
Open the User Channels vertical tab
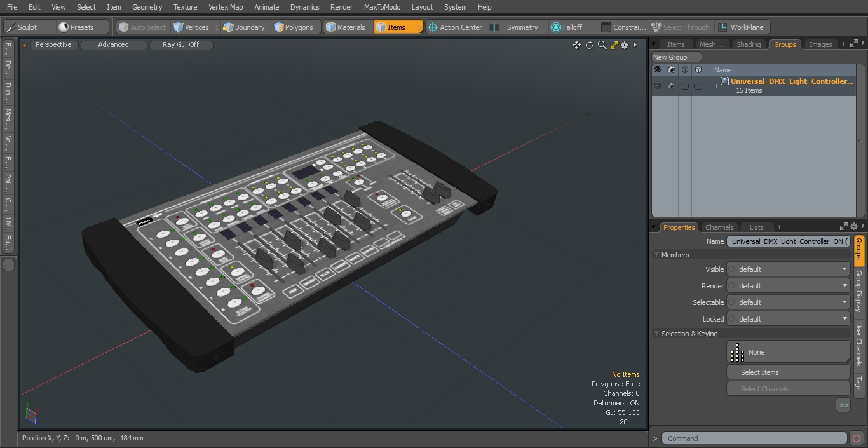tap(858, 343)
